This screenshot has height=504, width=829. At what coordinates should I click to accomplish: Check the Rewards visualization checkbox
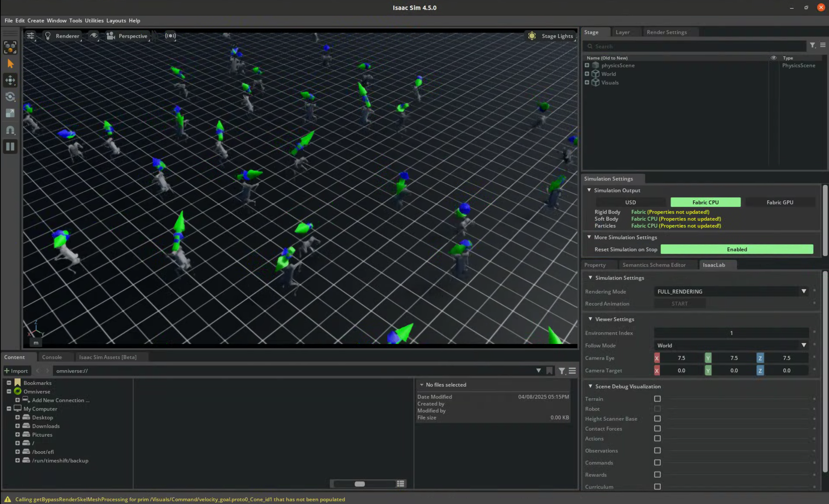(x=657, y=475)
